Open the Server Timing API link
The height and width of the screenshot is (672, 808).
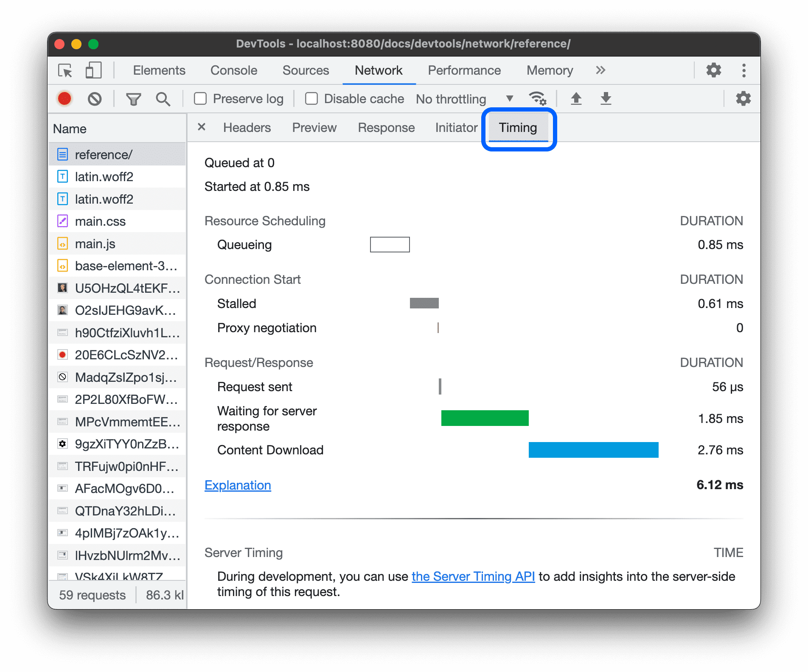tap(473, 576)
